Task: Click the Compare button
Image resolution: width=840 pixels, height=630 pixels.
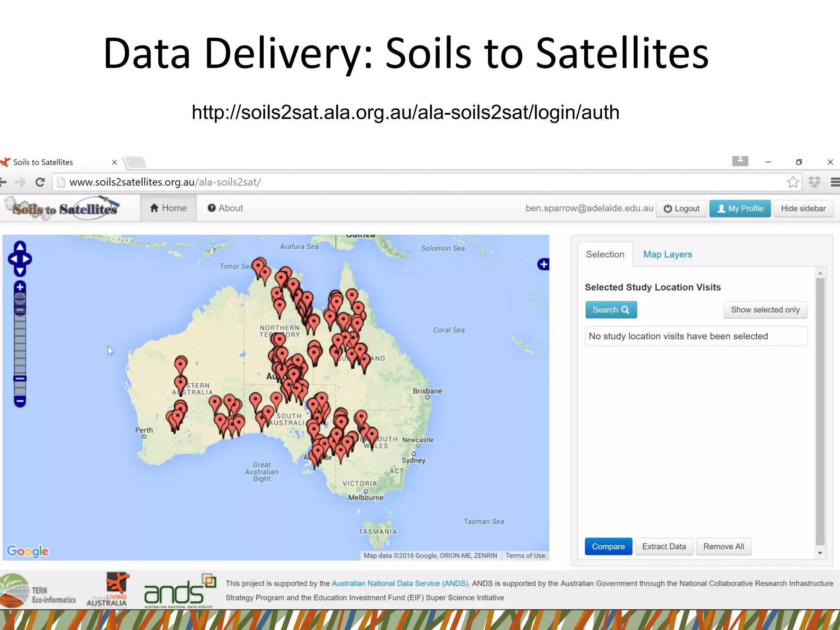Action: [x=608, y=546]
